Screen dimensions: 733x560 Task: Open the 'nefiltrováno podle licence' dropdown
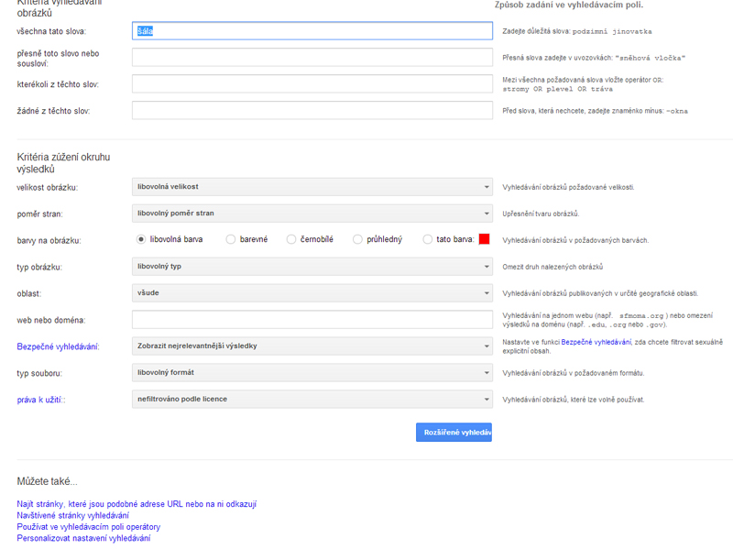312,400
